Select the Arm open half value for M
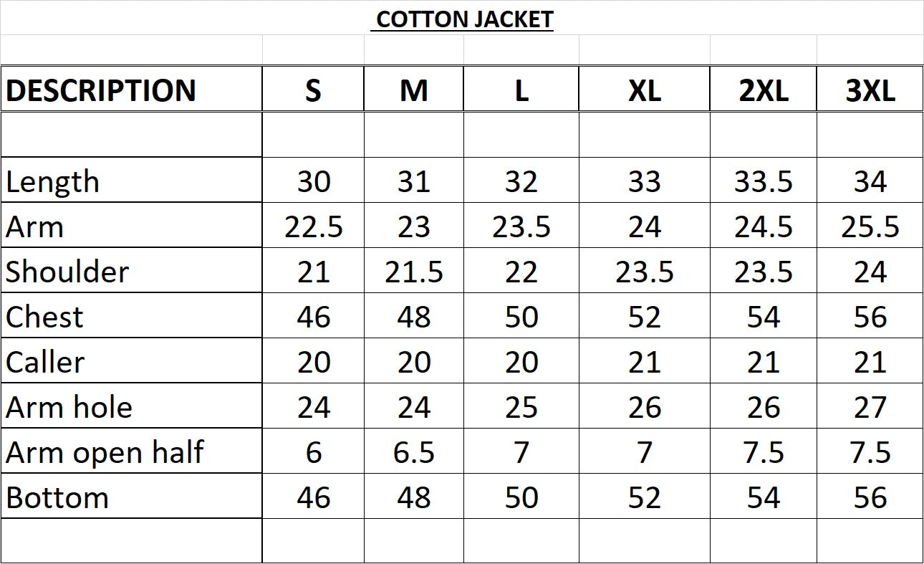 [413, 453]
